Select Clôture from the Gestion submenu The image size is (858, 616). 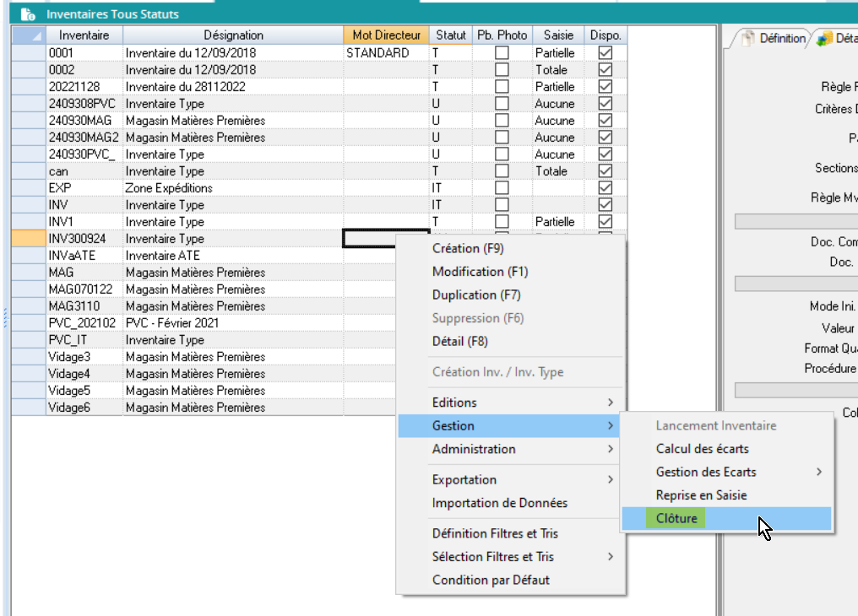coord(676,518)
